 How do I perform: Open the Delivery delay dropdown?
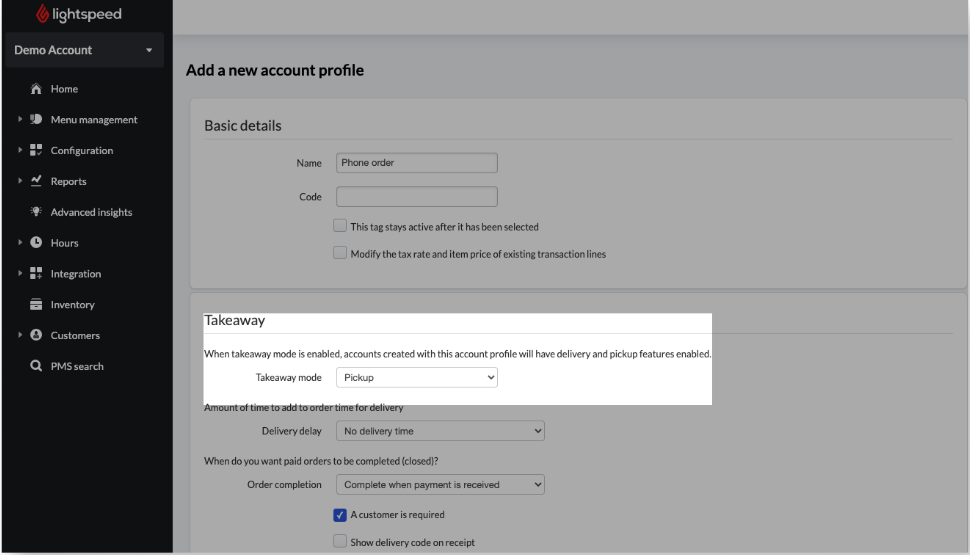(440, 431)
